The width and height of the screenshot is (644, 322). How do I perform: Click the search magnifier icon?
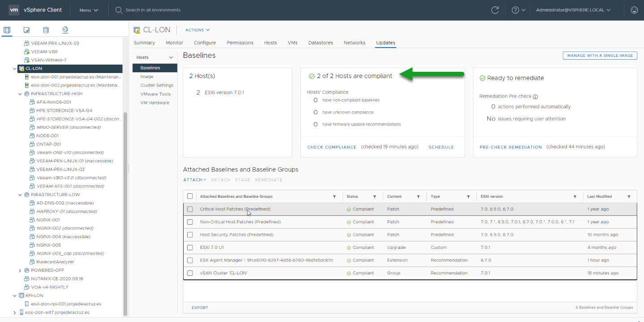pos(119,10)
